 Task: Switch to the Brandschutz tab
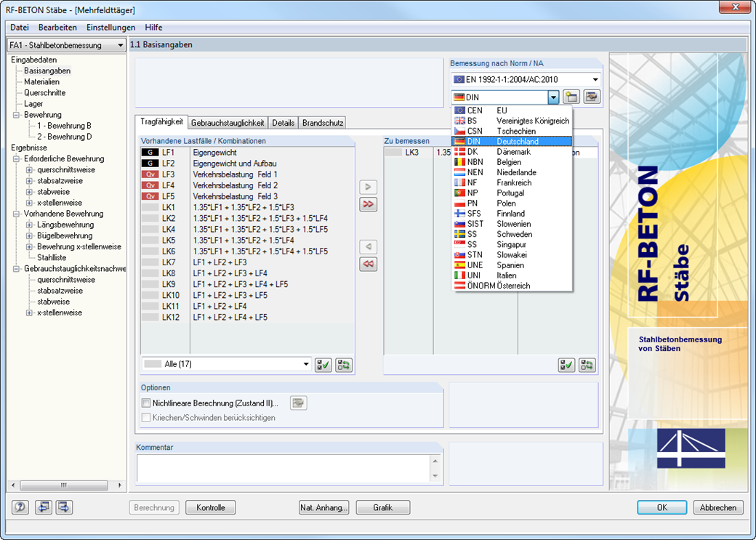323,123
